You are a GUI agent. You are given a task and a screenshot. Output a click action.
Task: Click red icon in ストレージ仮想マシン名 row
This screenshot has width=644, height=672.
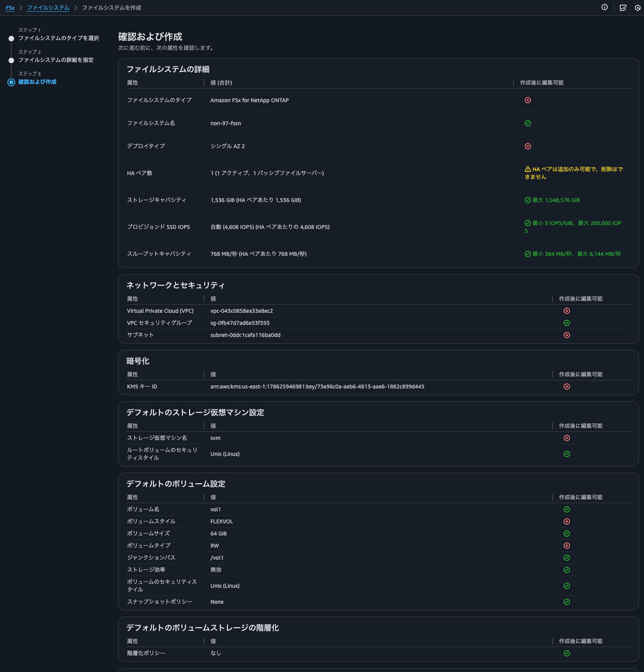567,438
